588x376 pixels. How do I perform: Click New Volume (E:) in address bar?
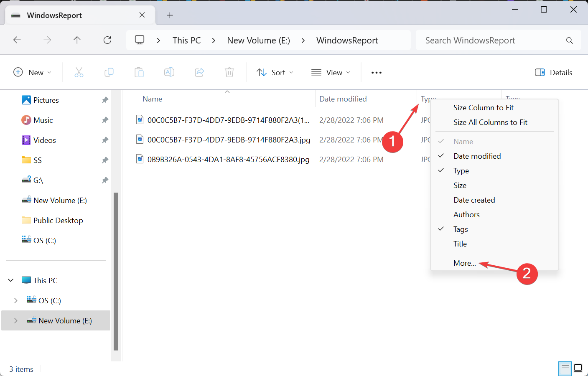tap(259, 41)
